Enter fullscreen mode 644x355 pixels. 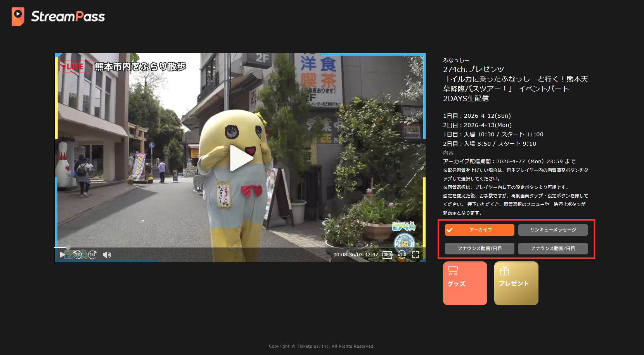tap(415, 255)
